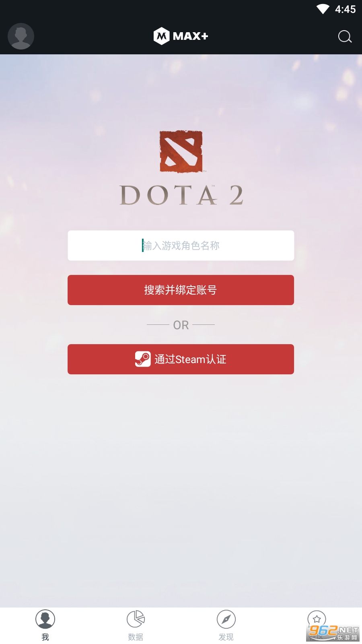Viewport: 362px width, 644px height.
Task: Open the 发现 compass icon
Action: tap(226, 619)
